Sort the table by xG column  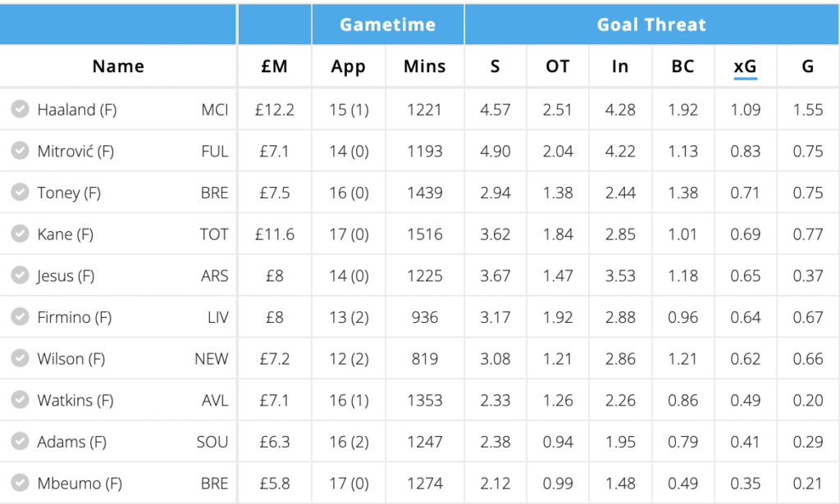point(745,66)
